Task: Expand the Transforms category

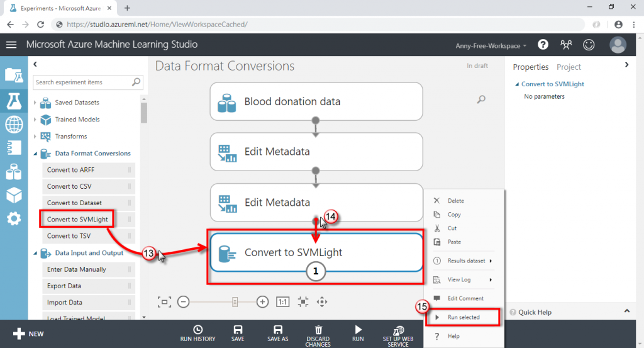Action: [35, 137]
